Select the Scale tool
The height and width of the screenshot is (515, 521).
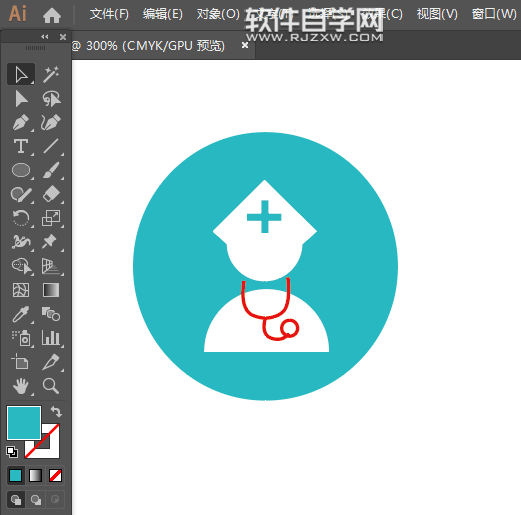click(51, 218)
